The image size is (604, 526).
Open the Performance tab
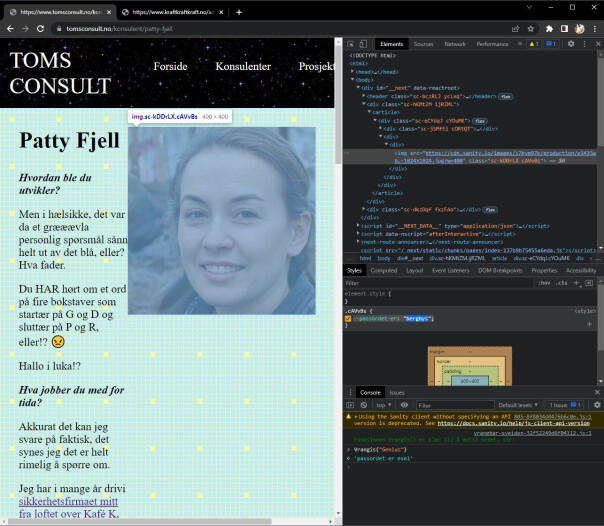[x=492, y=44]
